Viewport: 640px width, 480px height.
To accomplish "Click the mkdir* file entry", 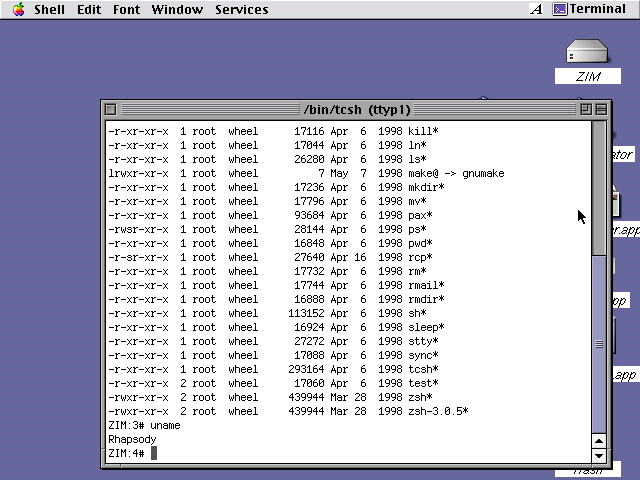I will pos(426,187).
